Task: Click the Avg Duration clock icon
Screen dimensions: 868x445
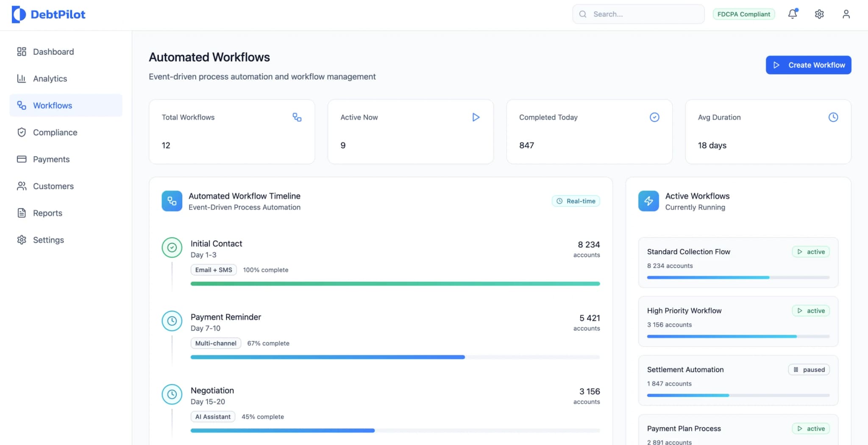Action: pyautogui.click(x=833, y=118)
